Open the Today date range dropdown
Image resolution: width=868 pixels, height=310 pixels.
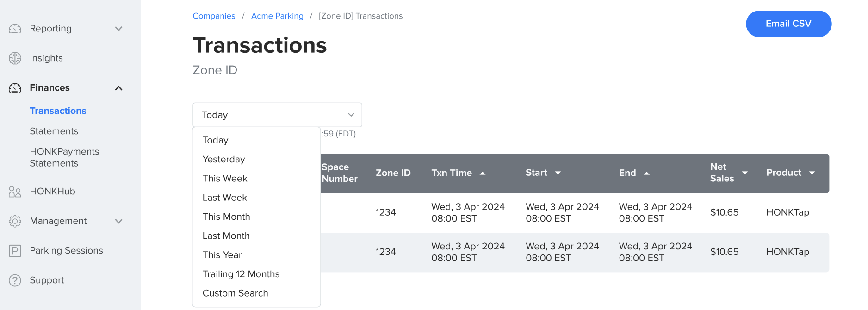[277, 115]
